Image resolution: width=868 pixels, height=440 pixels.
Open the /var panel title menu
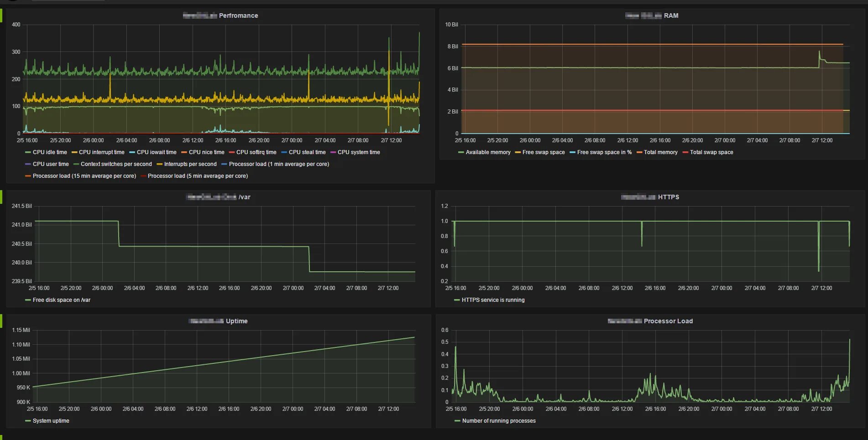click(x=218, y=197)
